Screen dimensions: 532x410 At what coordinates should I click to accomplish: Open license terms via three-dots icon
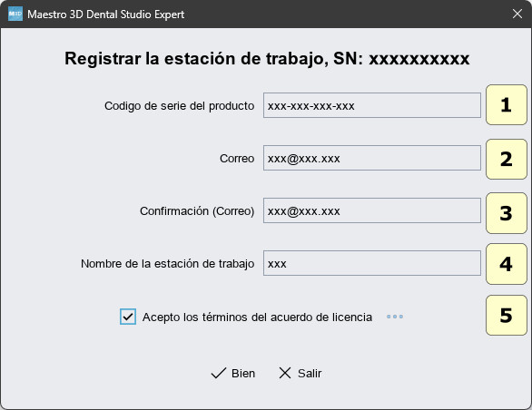(395, 317)
